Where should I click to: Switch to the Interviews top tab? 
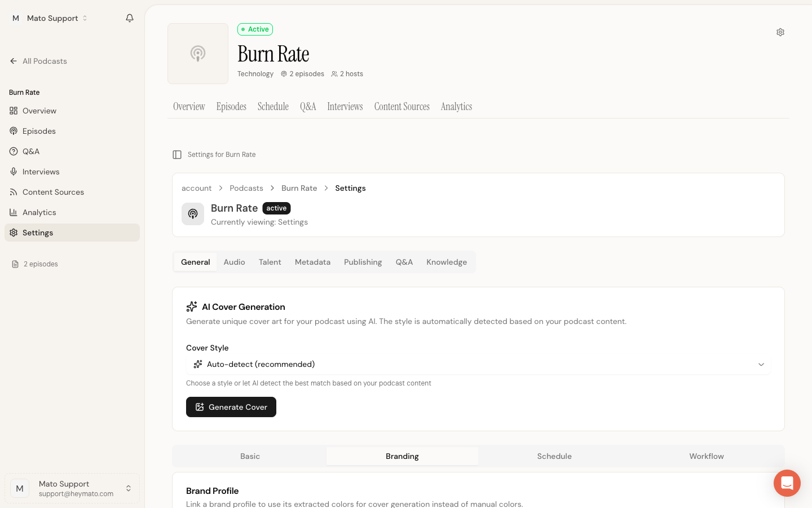(345, 107)
